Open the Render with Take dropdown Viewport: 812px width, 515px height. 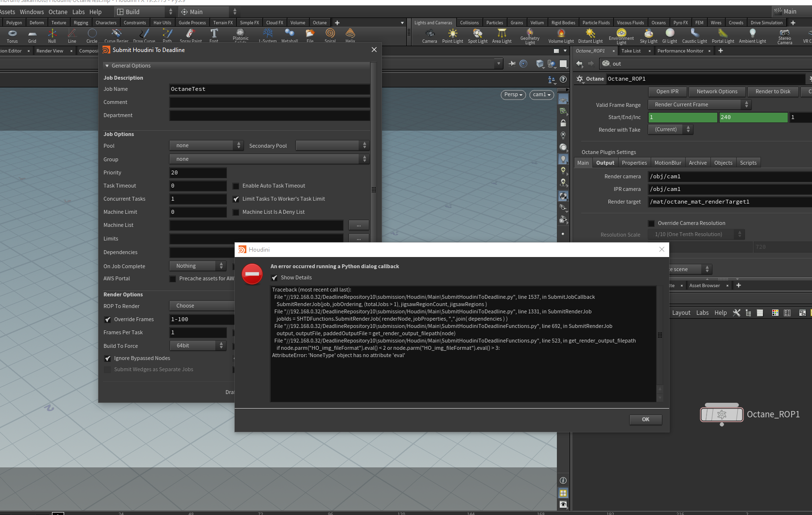[x=671, y=129]
